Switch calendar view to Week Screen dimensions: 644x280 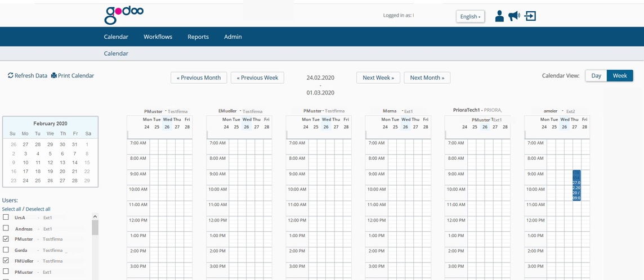coord(620,75)
